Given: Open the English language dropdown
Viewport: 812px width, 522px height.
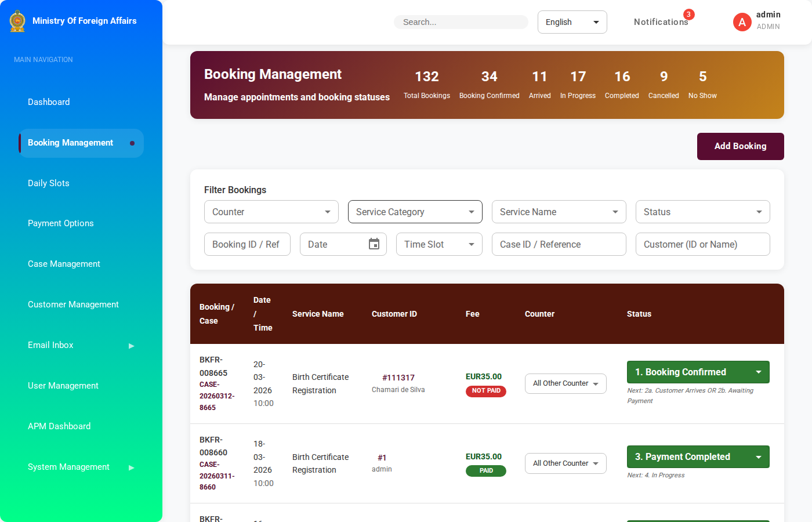Looking at the screenshot, I should tap(572, 22).
